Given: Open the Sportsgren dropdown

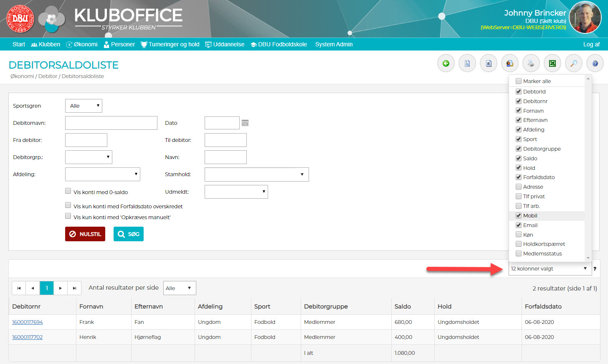Looking at the screenshot, I should click(x=84, y=106).
